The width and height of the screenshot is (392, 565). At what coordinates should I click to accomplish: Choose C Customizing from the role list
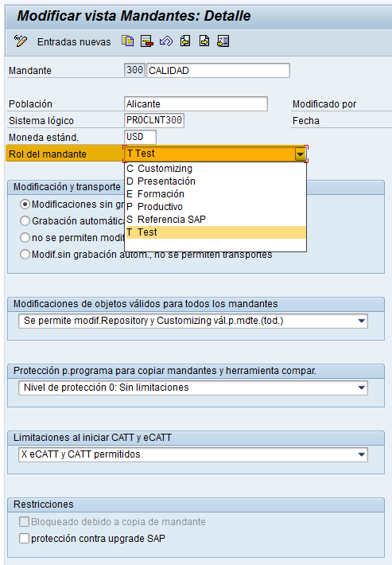[x=215, y=169]
